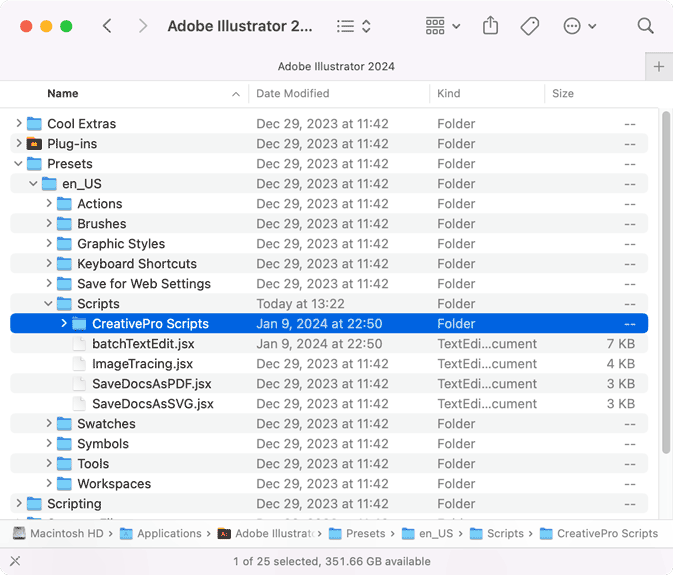This screenshot has width=673, height=575.
Task: Click the Finder forward arrow
Action: [143, 26]
